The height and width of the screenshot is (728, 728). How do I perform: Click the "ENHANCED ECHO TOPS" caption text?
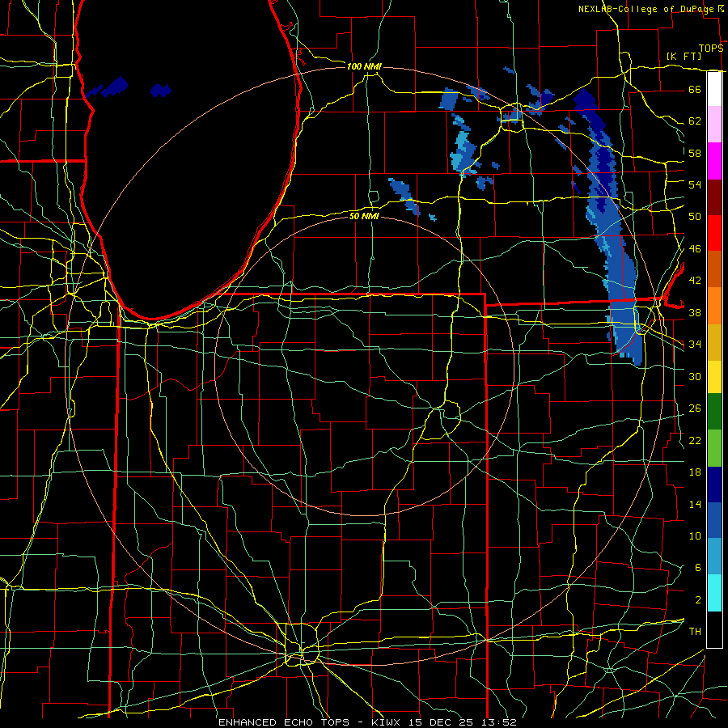(284, 722)
